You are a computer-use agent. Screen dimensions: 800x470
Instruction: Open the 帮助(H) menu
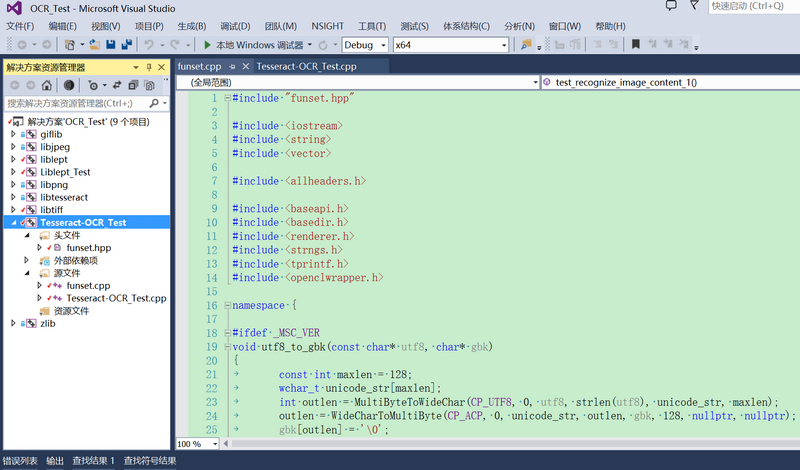tap(610, 26)
